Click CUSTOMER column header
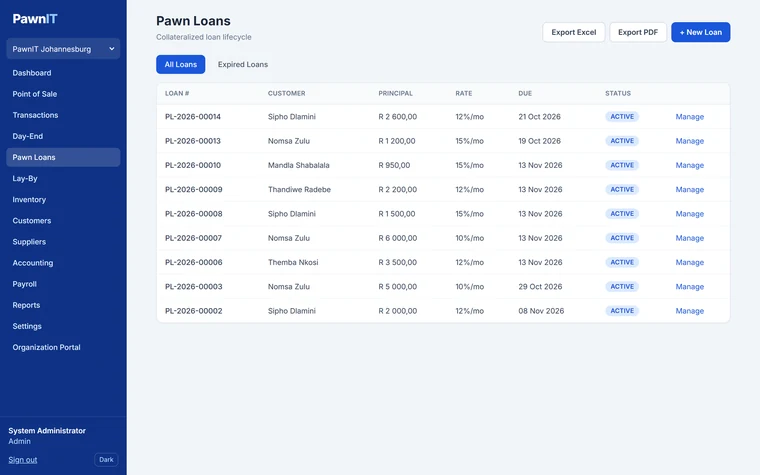Image resolution: width=760 pixels, height=475 pixels. click(286, 94)
